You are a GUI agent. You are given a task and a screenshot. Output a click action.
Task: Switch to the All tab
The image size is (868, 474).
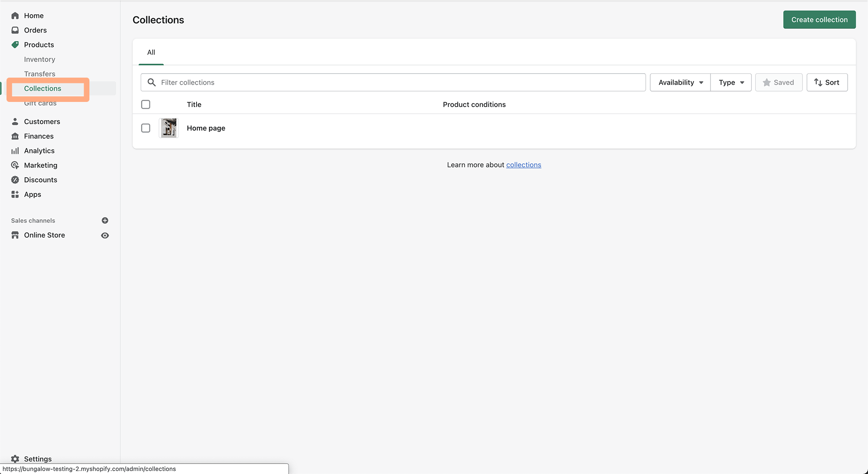(x=151, y=52)
